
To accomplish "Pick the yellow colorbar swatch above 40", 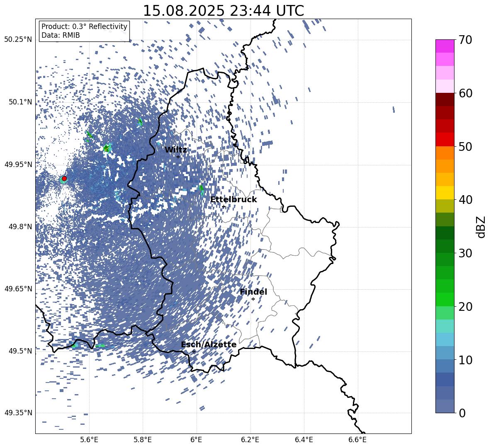I will click(445, 193).
